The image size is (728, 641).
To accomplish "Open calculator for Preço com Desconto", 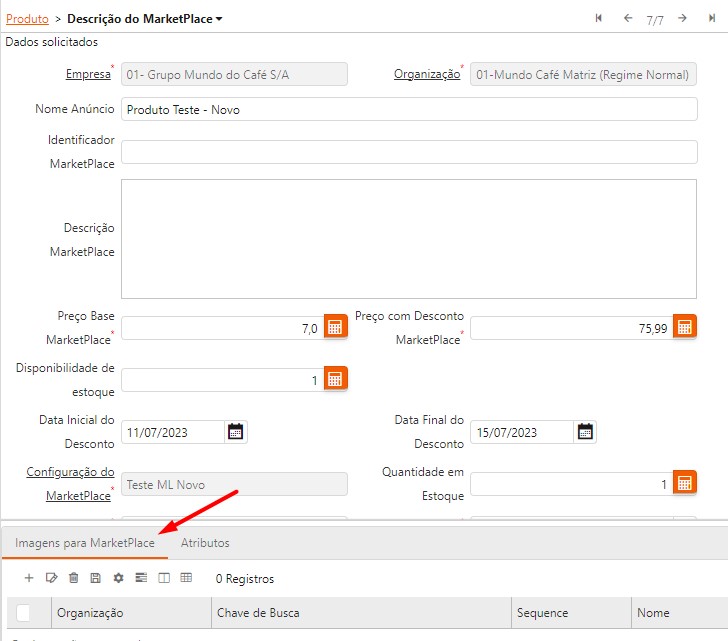I will [x=685, y=328].
